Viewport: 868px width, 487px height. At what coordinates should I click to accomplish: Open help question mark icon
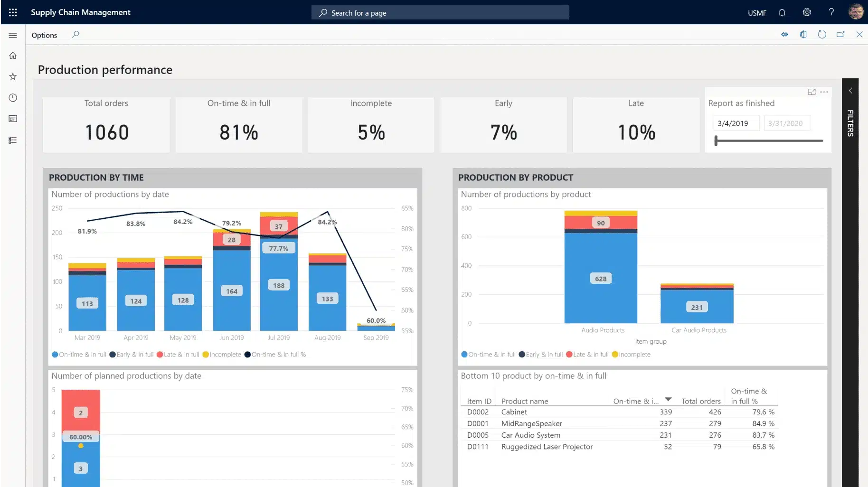(831, 12)
